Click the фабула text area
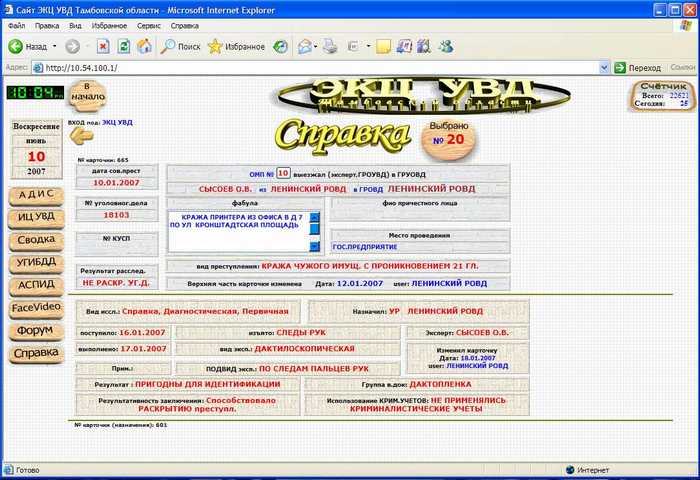700x480 pixels. [239, 231]
